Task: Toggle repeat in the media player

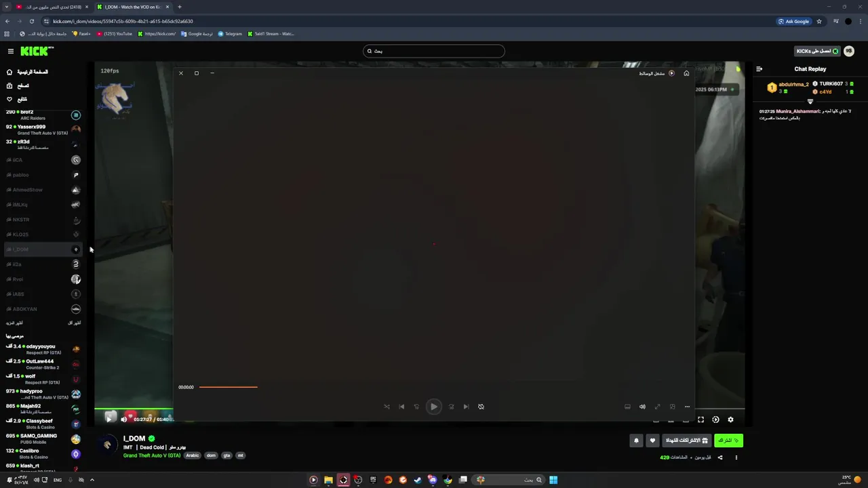Action: point(481,407)
